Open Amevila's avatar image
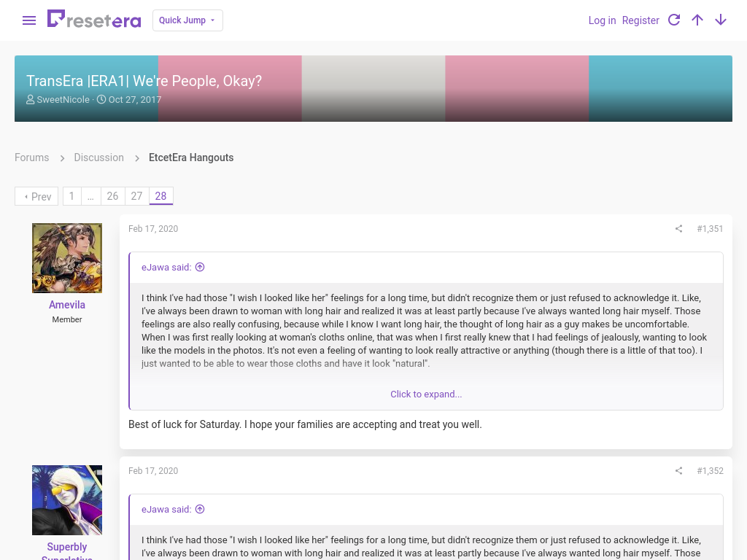Screen dimensions: 747x560 tap(67, 258)
